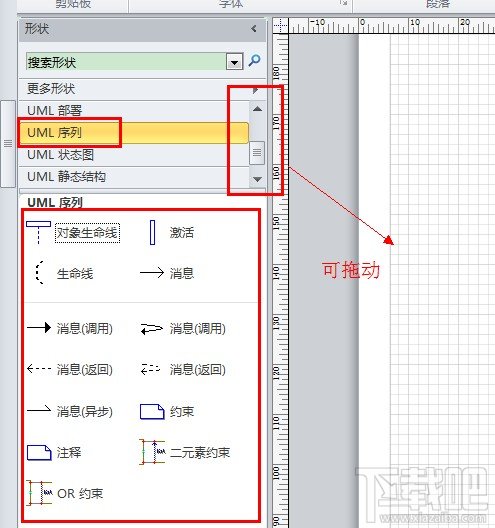
Task: Click the 对象生命线 label text
Action: coord(87,232)
